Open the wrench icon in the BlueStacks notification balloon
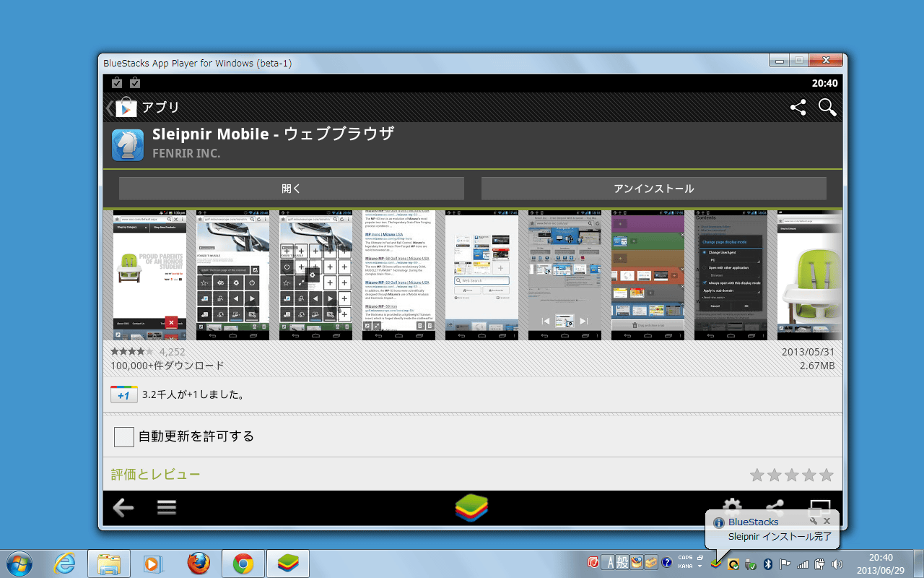This screenshot has height=578, width=924. point(814,521)
